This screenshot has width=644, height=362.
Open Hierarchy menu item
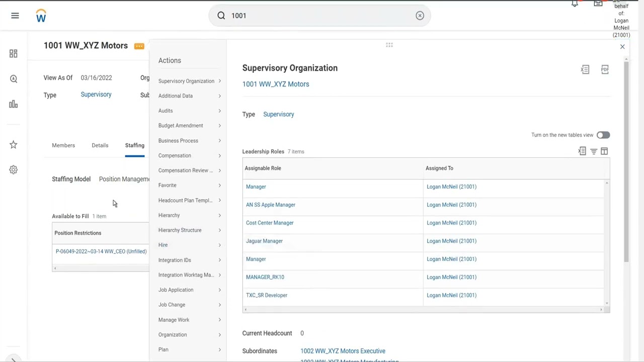pos(189,215)
